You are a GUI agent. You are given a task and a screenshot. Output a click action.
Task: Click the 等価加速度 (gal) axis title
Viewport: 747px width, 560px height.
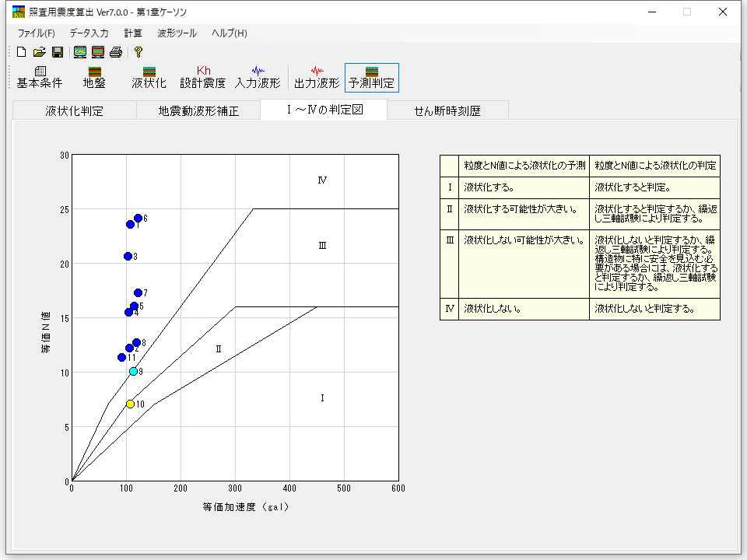tap(246, 507)
